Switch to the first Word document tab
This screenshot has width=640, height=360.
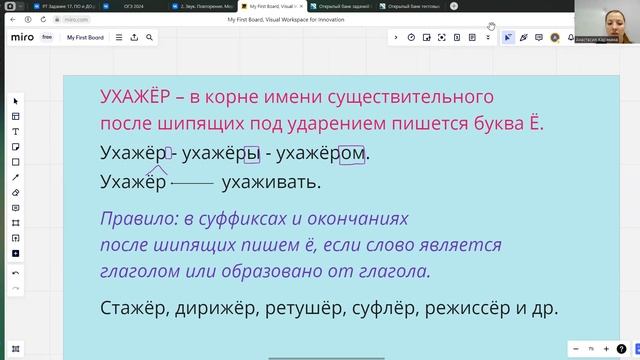pos(64,6)
